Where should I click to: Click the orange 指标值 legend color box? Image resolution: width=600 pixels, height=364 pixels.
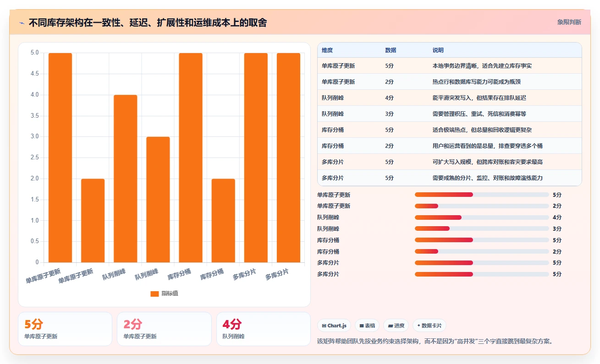[154, 293]
